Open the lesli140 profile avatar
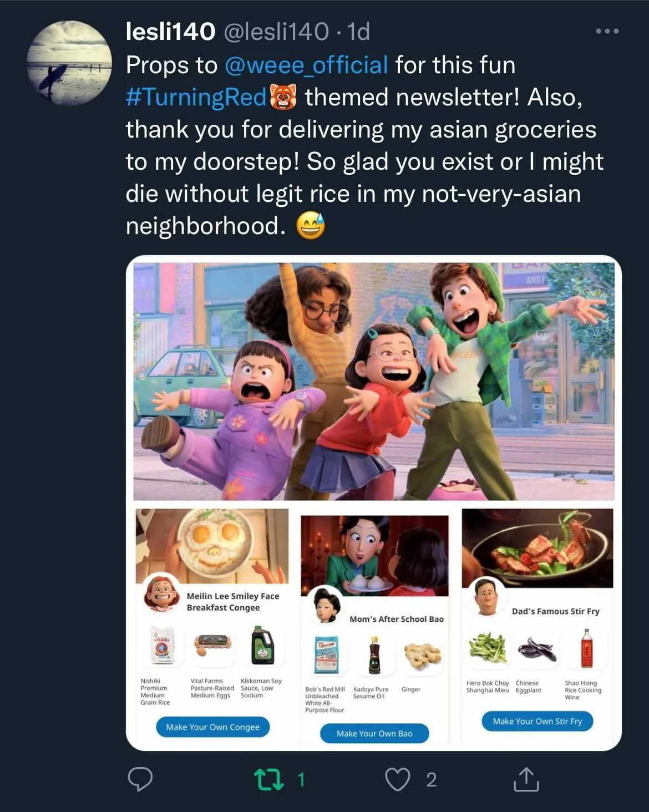Viewport: 649px width, 812px height. tap(69, 63)
